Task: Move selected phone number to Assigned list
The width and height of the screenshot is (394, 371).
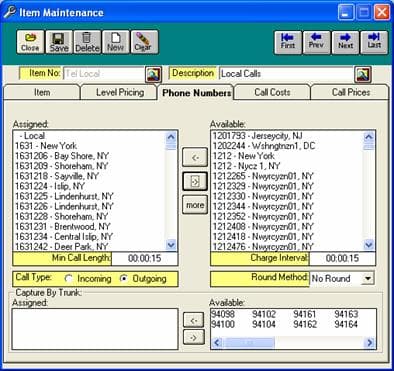Action: (x=195, y=157)
